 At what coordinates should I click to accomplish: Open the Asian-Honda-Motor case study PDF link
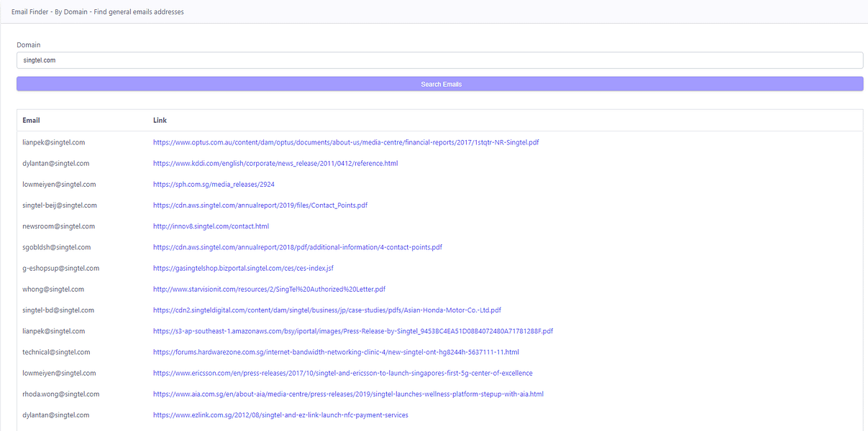pyautogui.click(x=327, y=310)
